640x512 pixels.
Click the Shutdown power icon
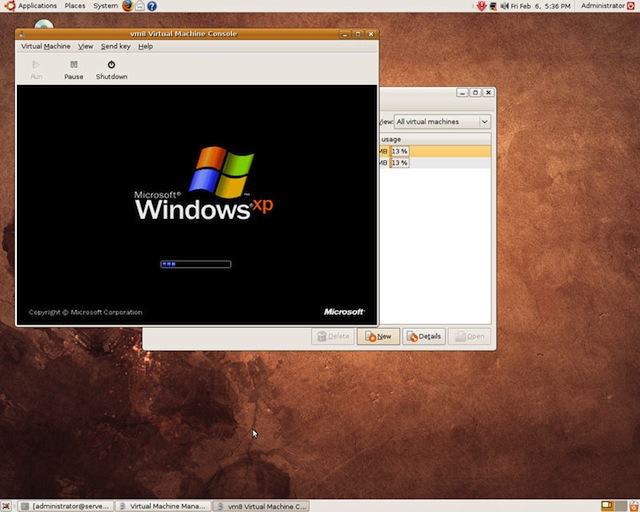111,65
